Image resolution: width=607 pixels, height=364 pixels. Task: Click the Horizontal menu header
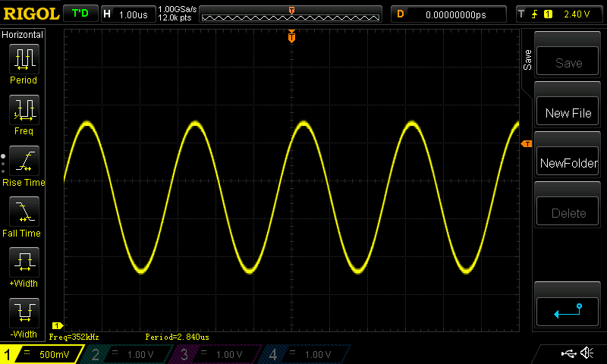tap(23, 34)
